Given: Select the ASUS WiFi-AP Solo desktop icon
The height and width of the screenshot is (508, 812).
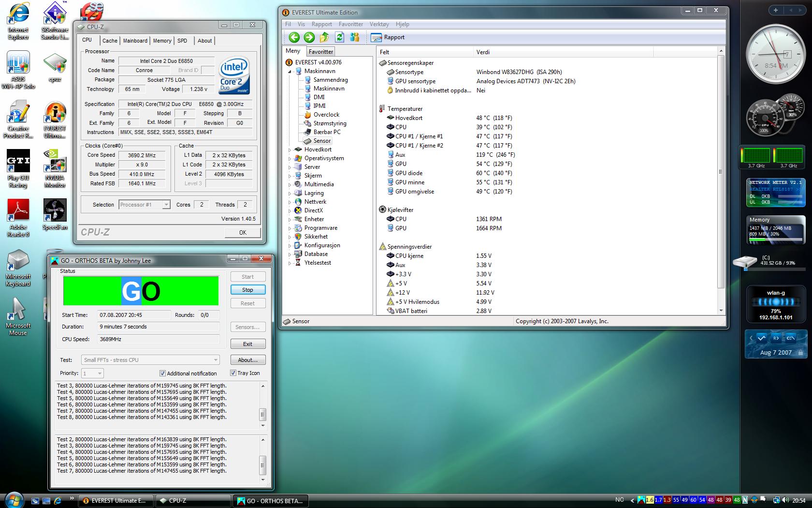Looking at the screenshot, I should 18,71.
